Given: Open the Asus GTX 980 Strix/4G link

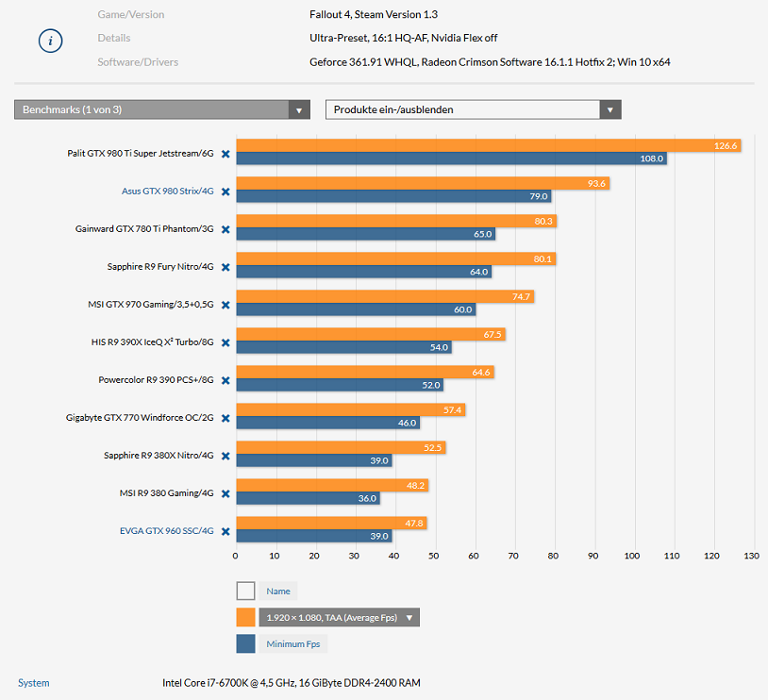Looking at the screenshot, I should point(168,192).
